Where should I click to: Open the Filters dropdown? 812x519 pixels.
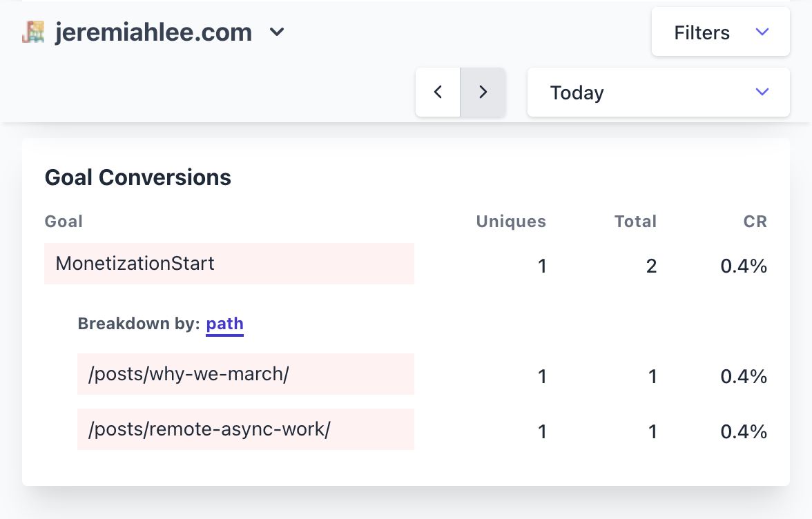[720, 32]
